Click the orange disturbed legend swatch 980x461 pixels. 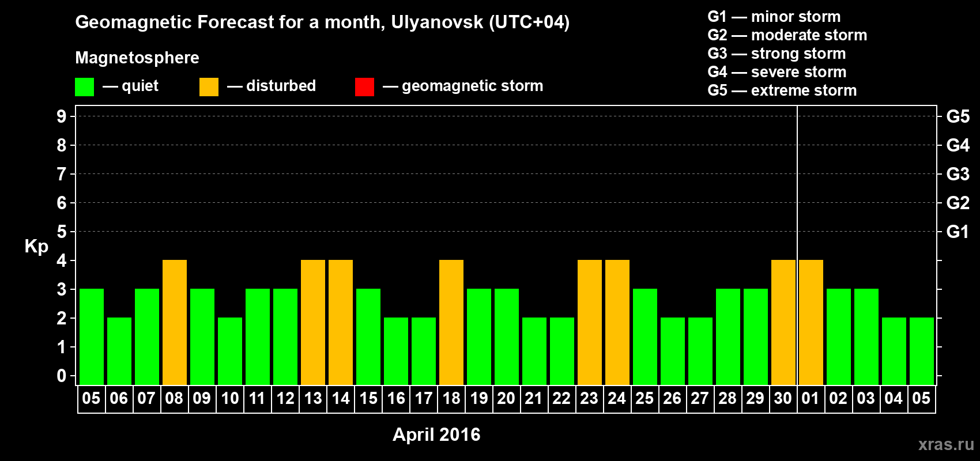click(x=209, y=87)
